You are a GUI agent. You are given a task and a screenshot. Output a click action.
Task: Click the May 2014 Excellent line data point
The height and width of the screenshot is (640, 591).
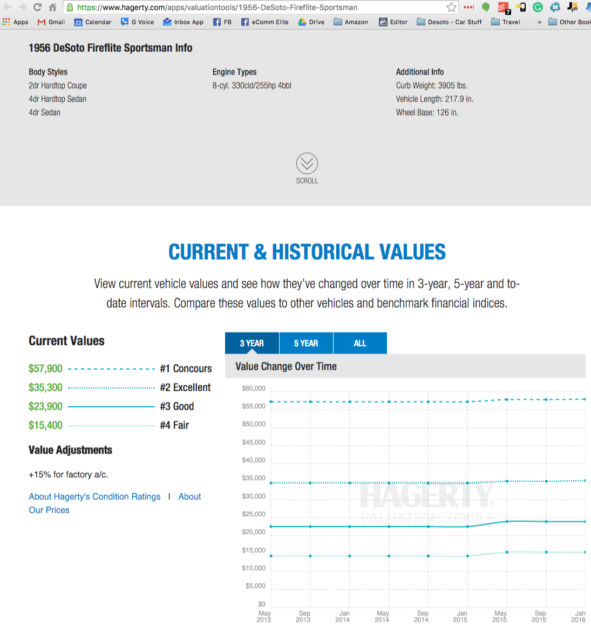pyautogui.click(x=389, y=483)
